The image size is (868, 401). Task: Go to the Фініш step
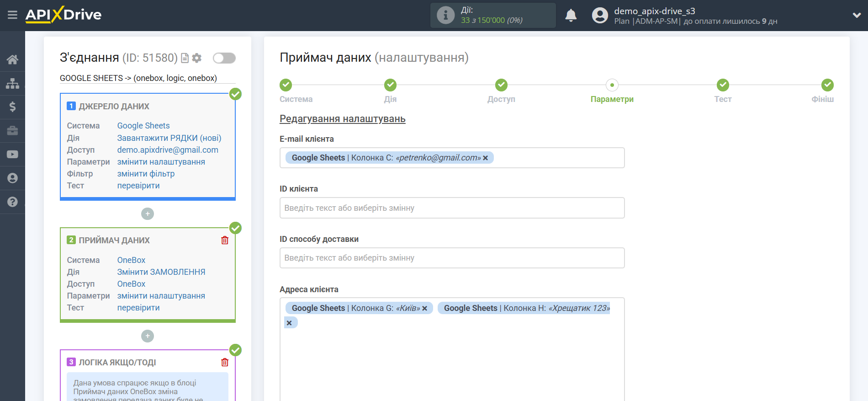click(x=827, y=85)
